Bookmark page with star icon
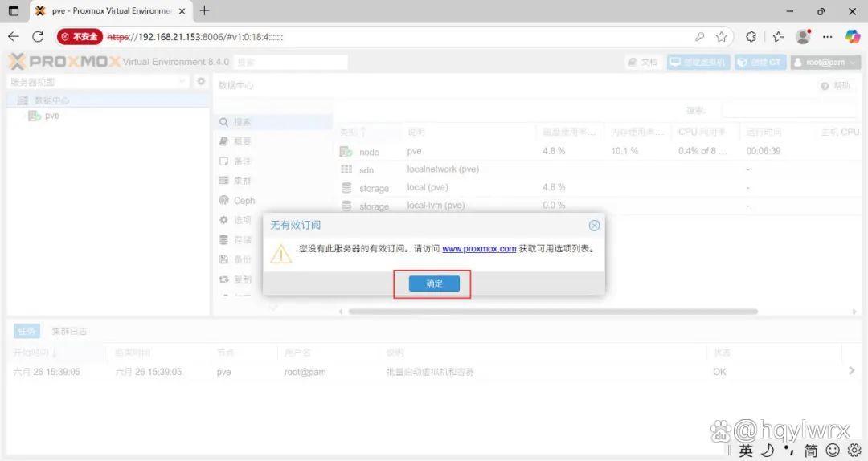868x461 pixels. [721, 36]
